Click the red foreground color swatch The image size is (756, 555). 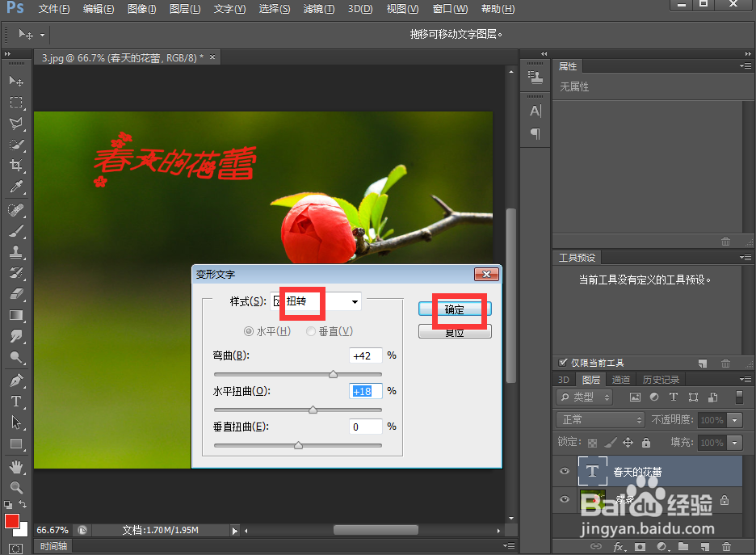[x=11, y=521]
